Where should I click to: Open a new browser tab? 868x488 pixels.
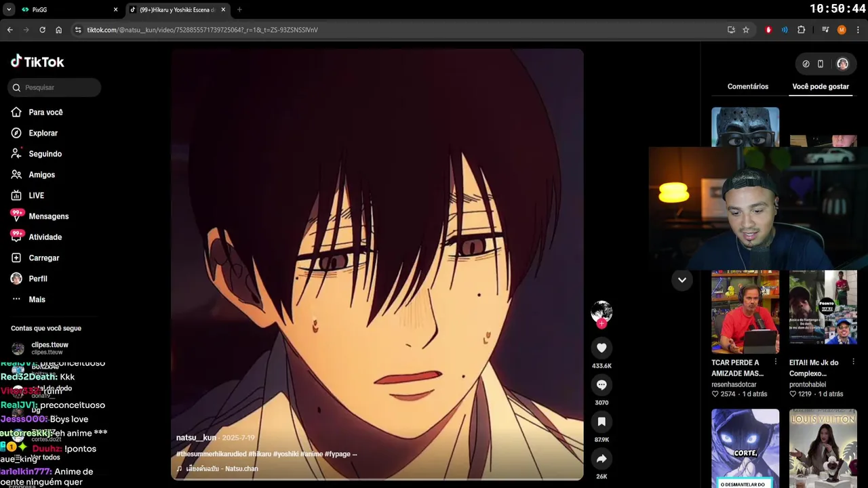point(239,9)
